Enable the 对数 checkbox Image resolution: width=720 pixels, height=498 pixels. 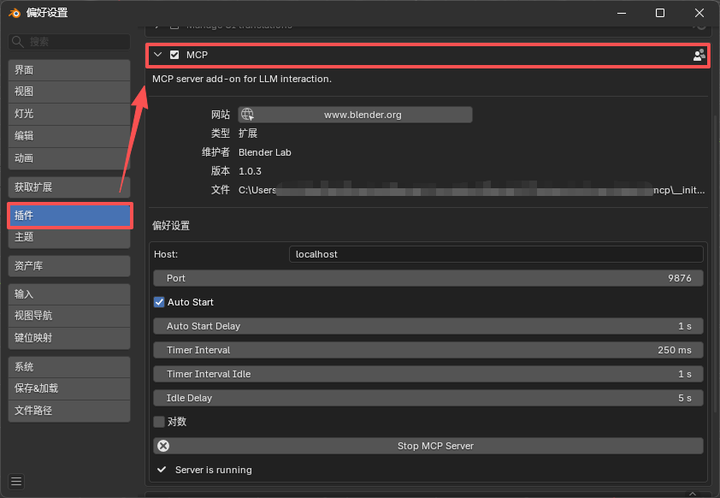point(159,422)
